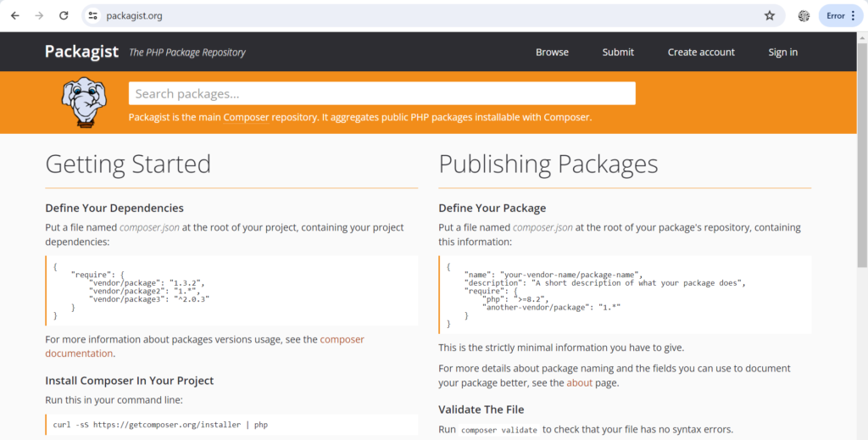
Task: Click the curl installer command line
Action: point(160,425)
